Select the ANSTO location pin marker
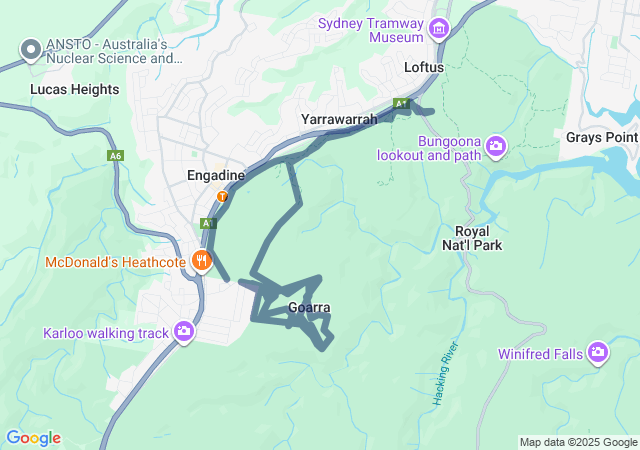Viewport: 640px width, 450px height. tap(31, 50)
